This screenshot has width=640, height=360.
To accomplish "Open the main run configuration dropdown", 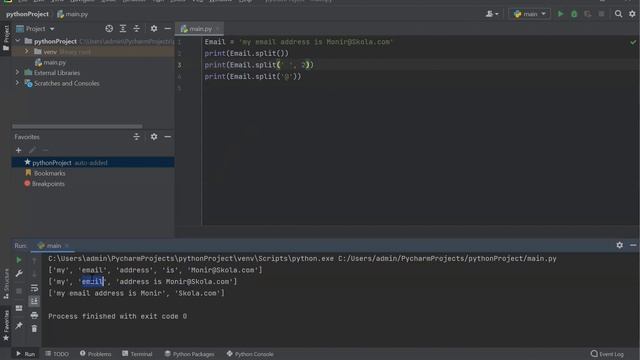I will coord(529,14).
